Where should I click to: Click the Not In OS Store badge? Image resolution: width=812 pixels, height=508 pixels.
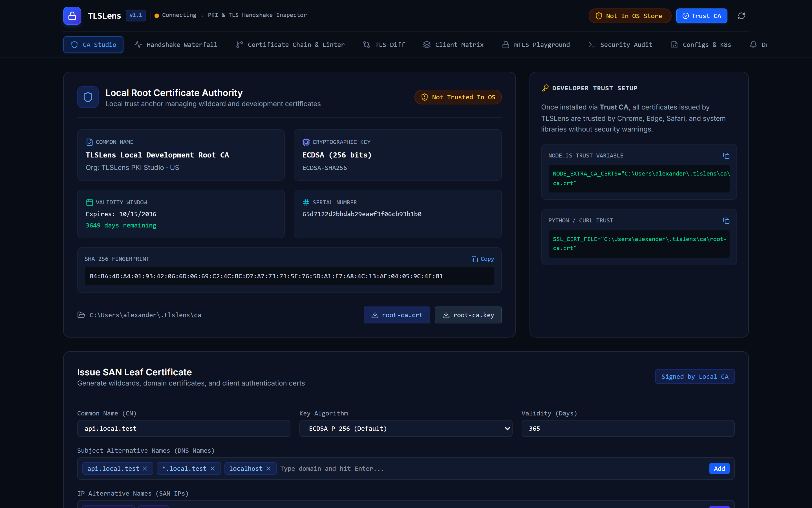(630, 16)
